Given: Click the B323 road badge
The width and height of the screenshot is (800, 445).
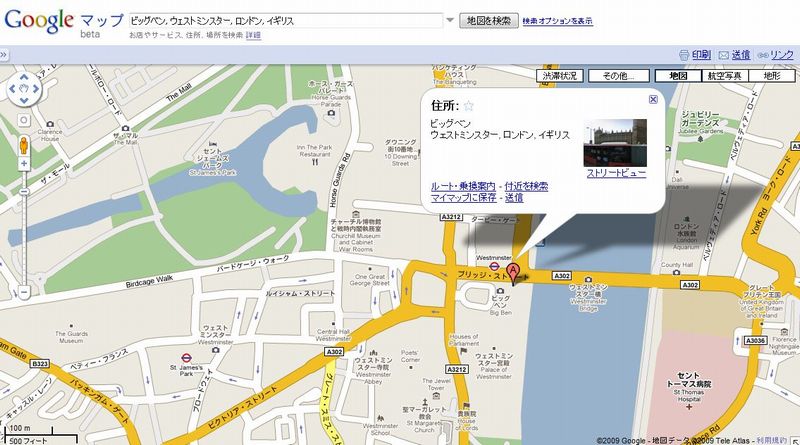Looking at the screenshot, I should pos(40,364).
